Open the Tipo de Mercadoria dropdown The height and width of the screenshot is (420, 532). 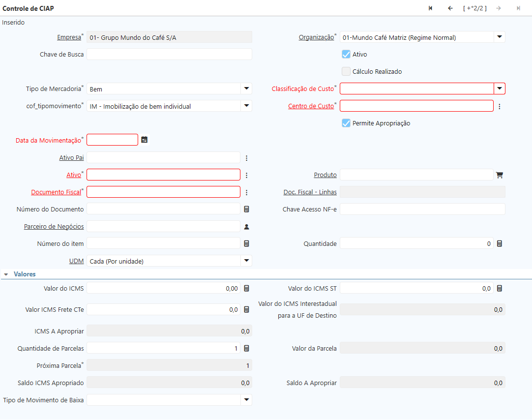246,89
